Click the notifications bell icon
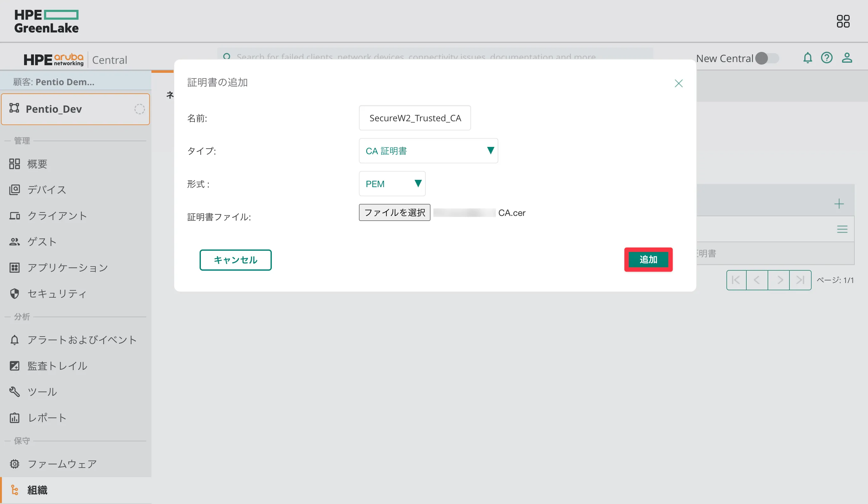 pyautogui.click(x=807, y=58)
